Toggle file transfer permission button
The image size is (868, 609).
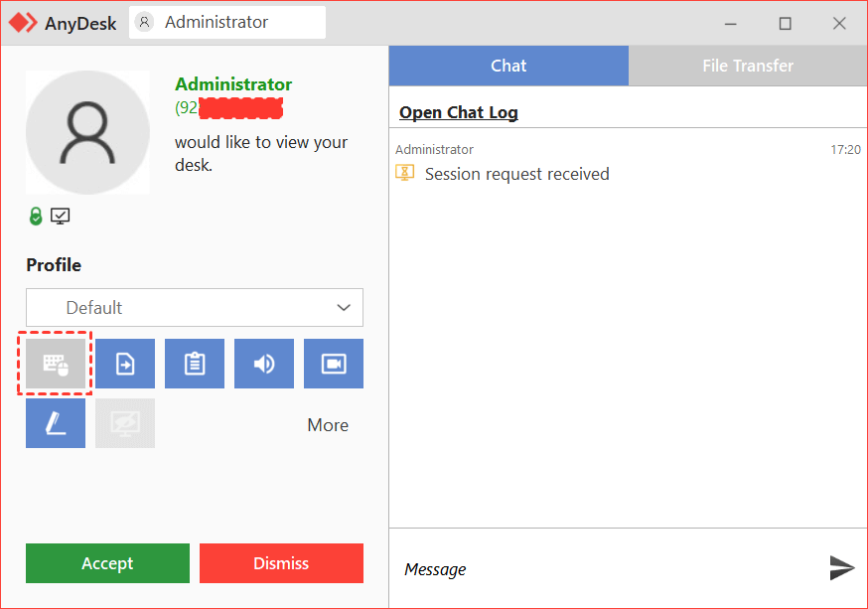pyautogui.click(x=125, y=364)
